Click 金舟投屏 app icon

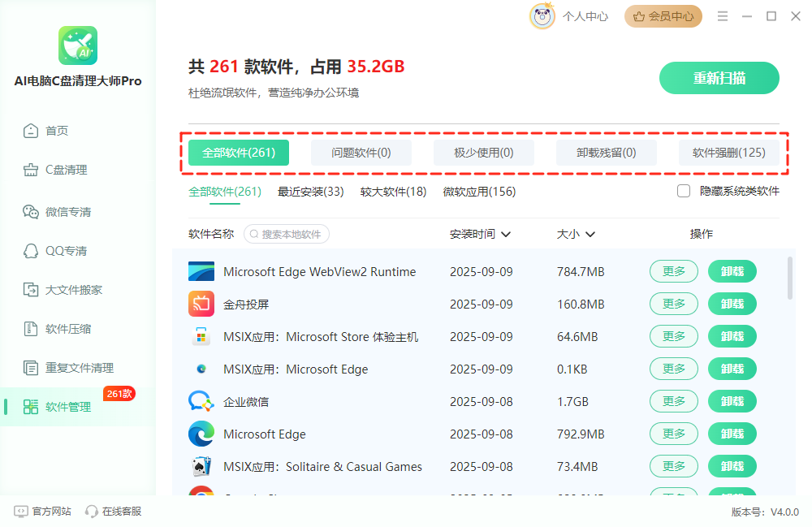click(x=201, y=304)
